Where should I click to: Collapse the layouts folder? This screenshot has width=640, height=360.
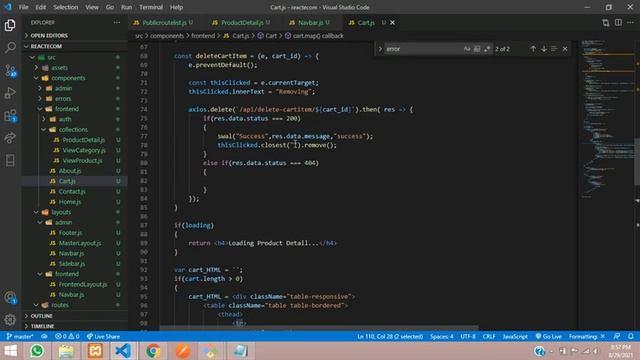click(61, 212)
